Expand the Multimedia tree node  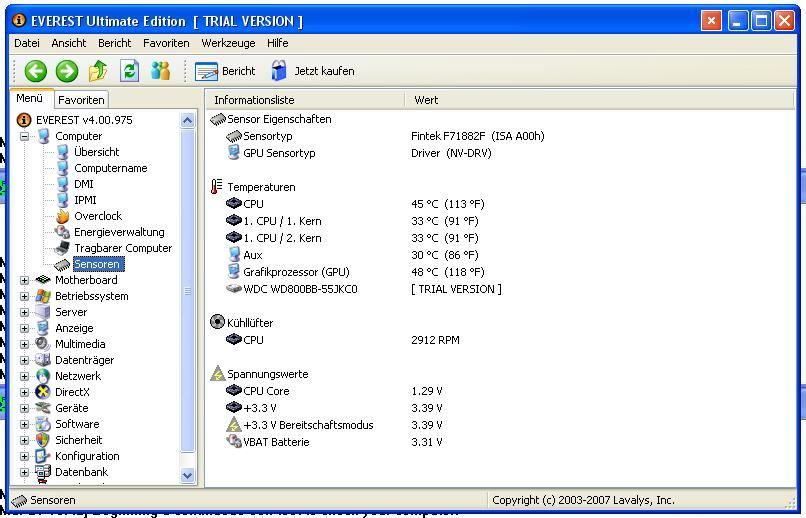24,344
